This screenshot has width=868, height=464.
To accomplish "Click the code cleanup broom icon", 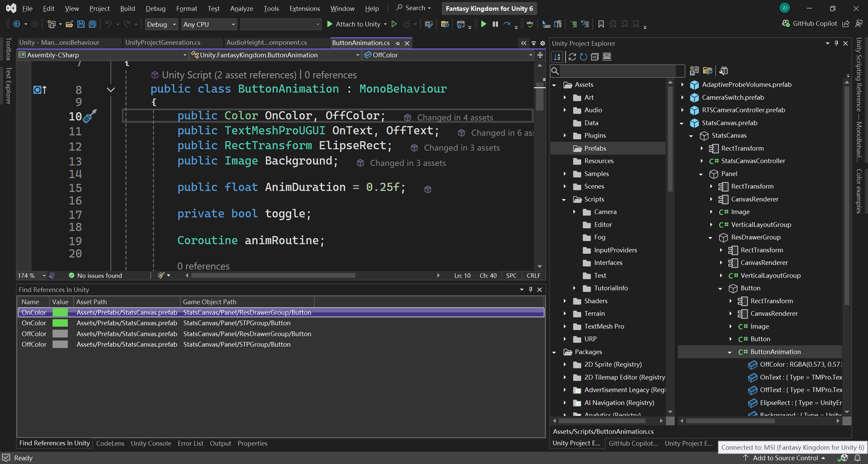I will [x=161, y=276].
